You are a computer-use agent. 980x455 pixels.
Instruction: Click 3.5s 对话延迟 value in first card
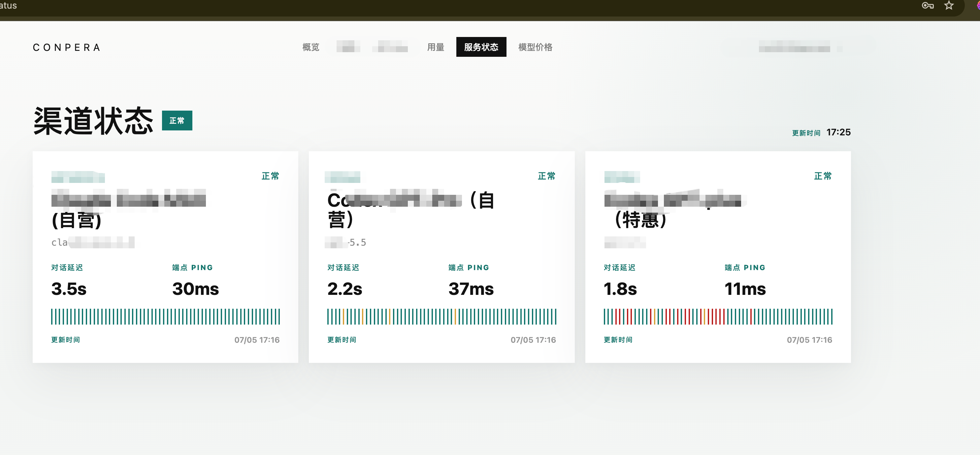[69, 289]
